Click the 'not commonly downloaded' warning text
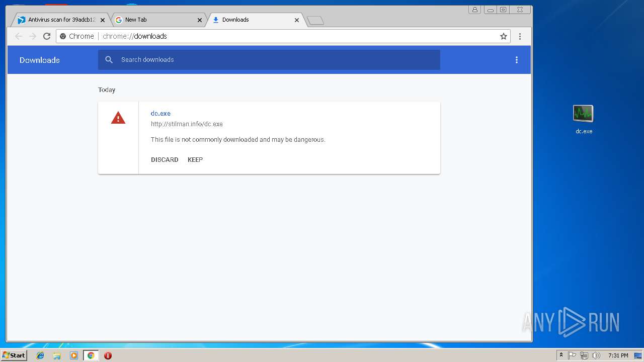 238,139
